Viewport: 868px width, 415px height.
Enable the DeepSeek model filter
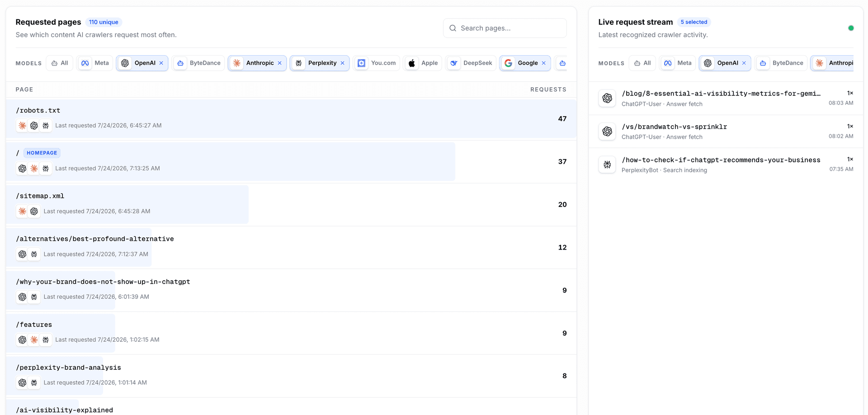[471, 63]
